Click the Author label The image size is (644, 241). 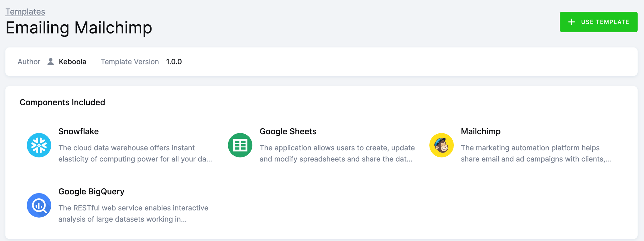pyautogui.click(x=29, y=62)
